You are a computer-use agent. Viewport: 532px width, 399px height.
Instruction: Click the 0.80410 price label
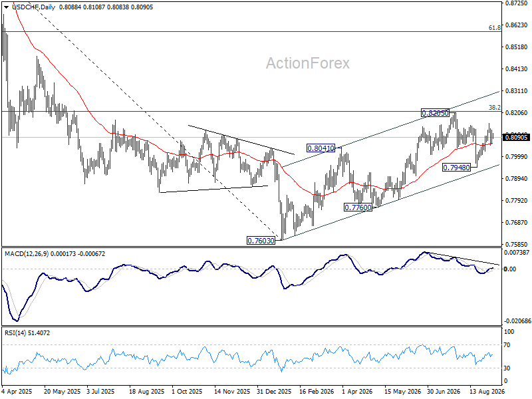(x=321, y=148)
